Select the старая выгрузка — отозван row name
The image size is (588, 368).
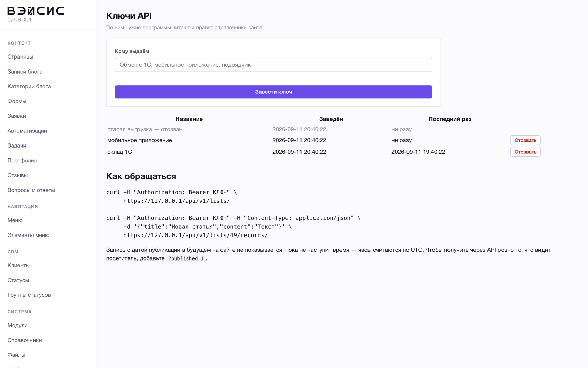pyautogui.click(x=145, y=129)
